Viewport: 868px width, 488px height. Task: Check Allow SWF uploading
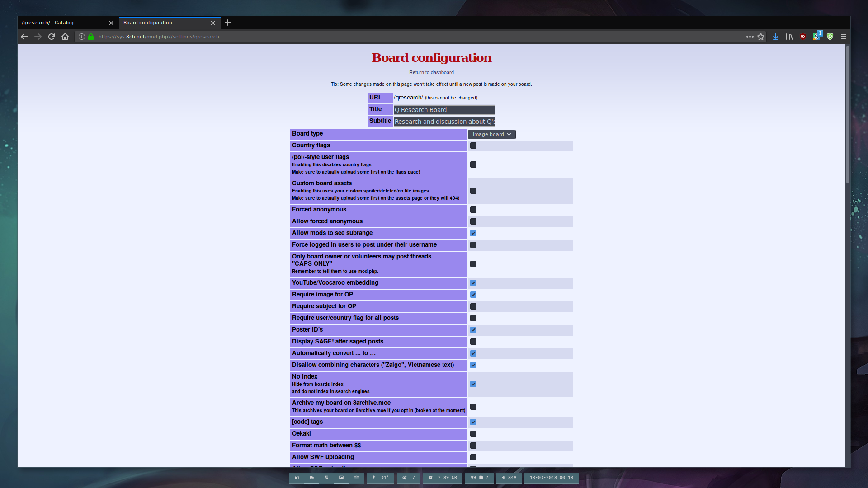click(x=473, y=457)
